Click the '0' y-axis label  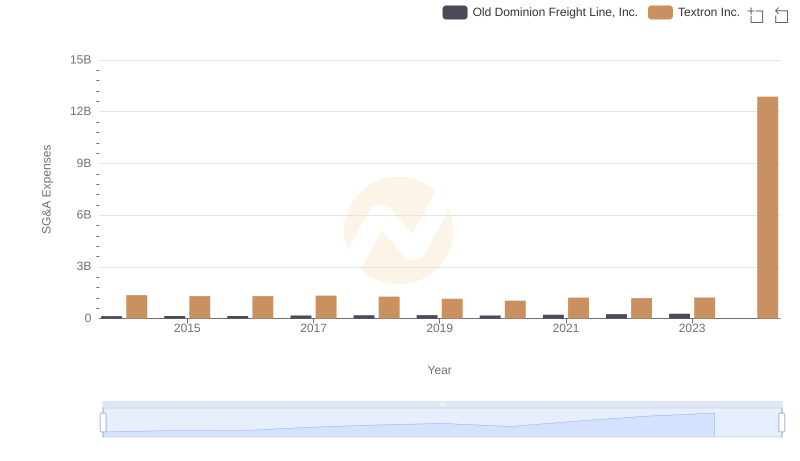(88, 318)
